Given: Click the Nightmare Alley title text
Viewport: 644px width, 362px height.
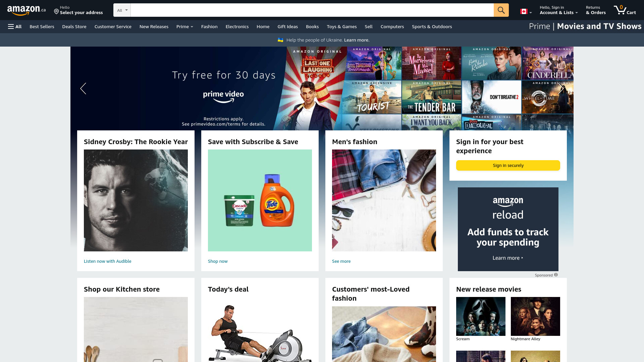Looking at the screenshot, I should (525, 339).
